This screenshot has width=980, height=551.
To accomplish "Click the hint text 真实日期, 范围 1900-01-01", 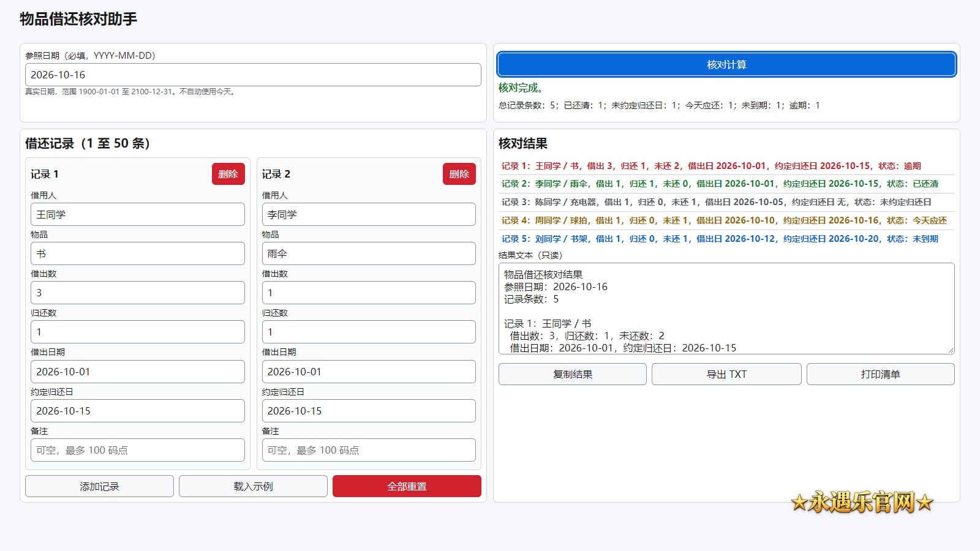I will click(130, 92).
